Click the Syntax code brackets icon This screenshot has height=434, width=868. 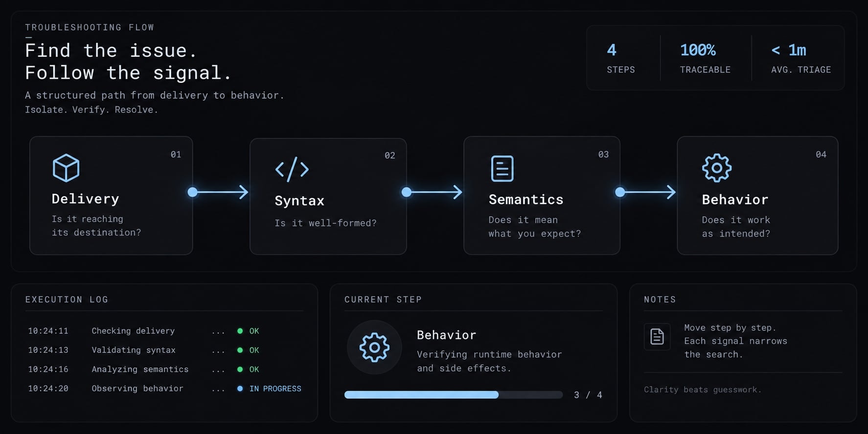tap(292, 169)
